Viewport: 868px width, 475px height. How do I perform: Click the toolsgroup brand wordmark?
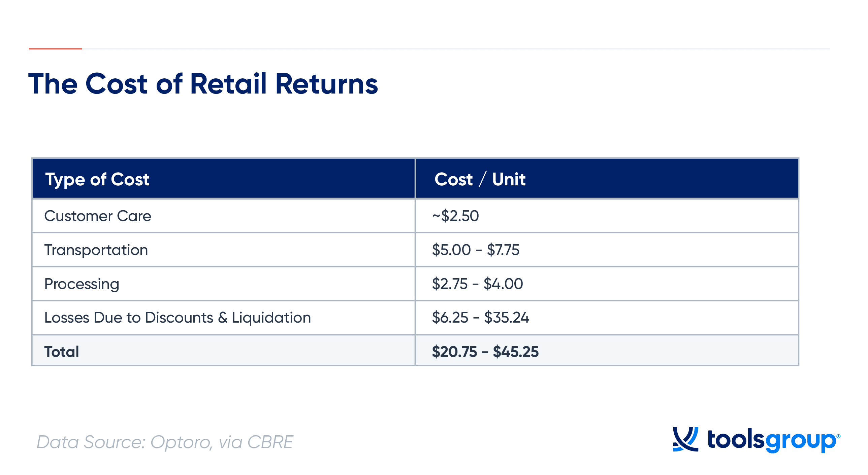772,441
